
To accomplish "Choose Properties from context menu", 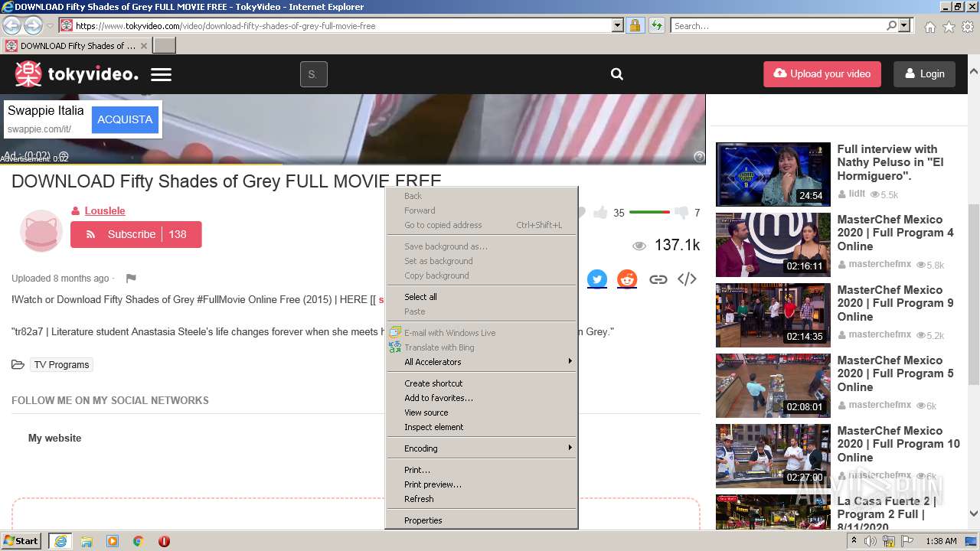I will (482, 520).
